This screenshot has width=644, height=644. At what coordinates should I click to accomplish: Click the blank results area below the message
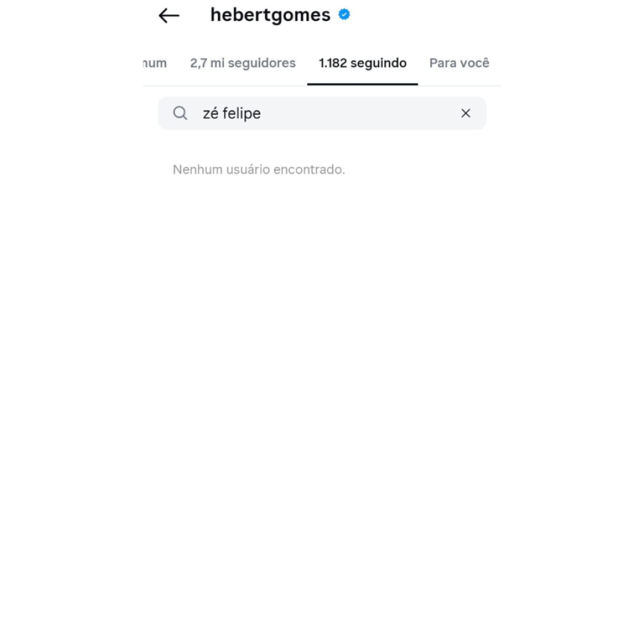[x=322, y=370]
